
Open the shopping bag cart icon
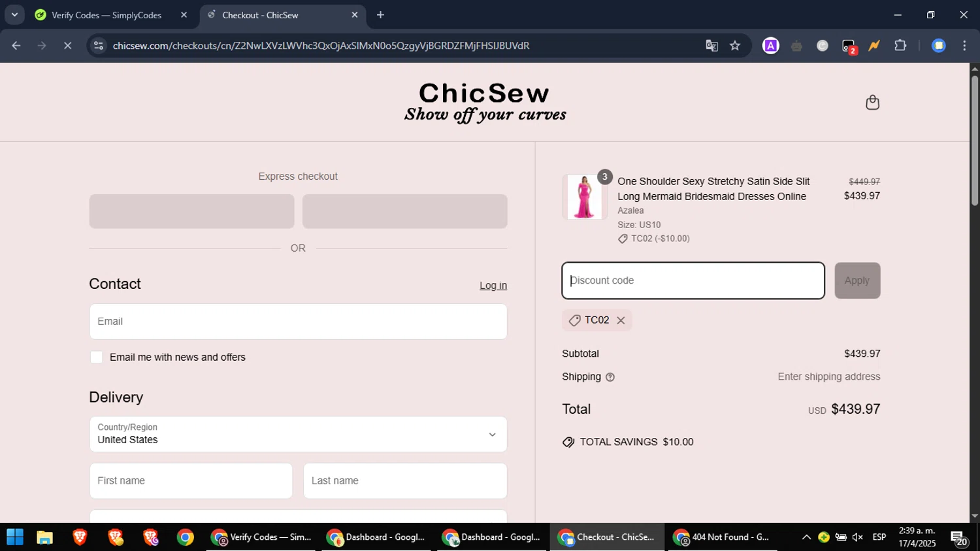tap(872, 103)
